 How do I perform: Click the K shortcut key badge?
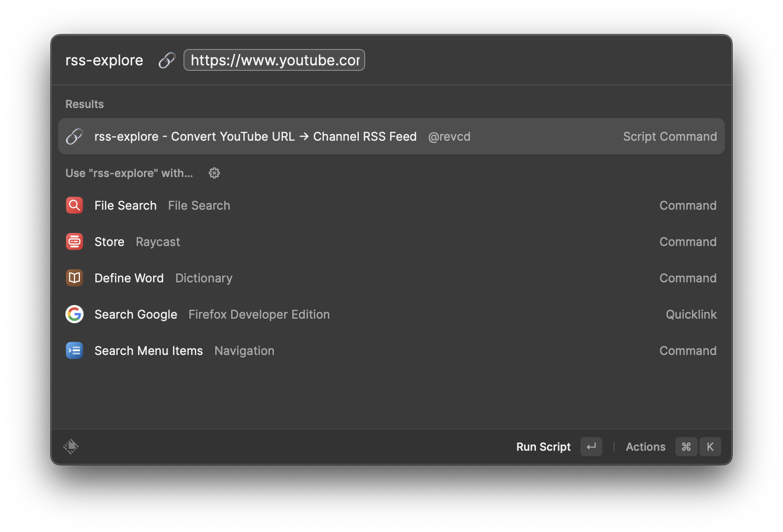(x=710, y=447)
